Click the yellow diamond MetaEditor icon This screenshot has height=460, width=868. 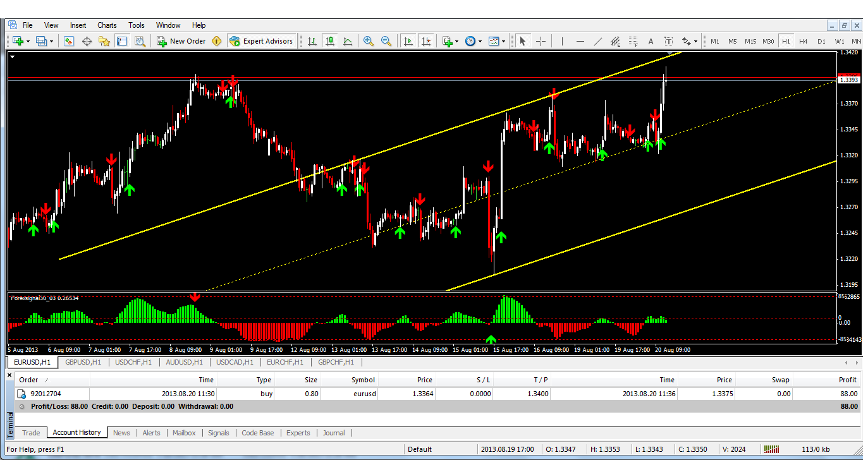(x=217, y=41)
